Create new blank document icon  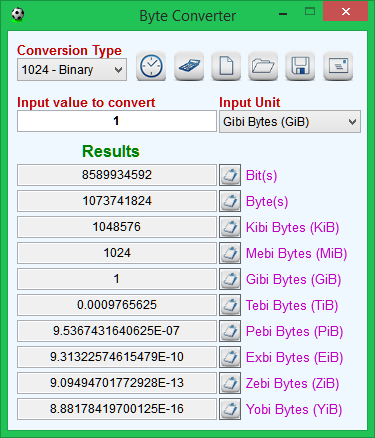226,66
